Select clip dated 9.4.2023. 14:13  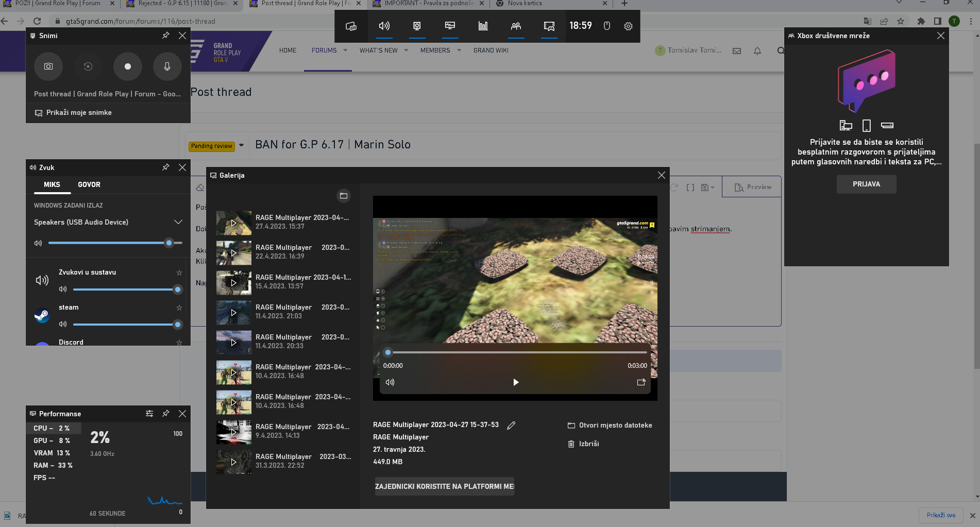(284, 432)
